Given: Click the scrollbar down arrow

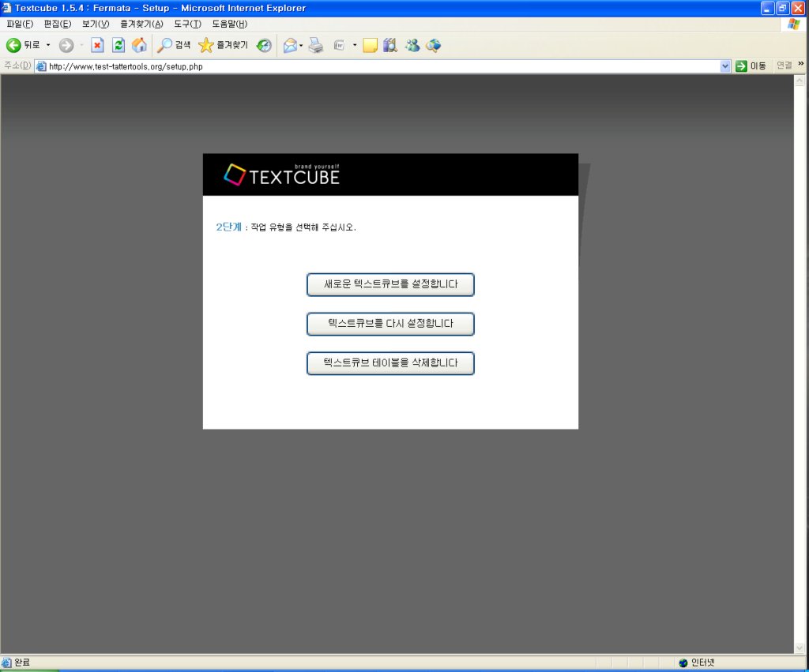Looking at the screenshot, I should pos(800,648).
